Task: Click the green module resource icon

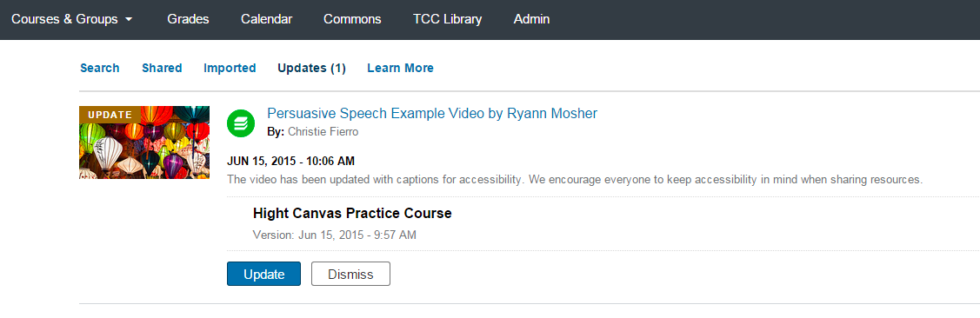Action: [x=241, y=123]
